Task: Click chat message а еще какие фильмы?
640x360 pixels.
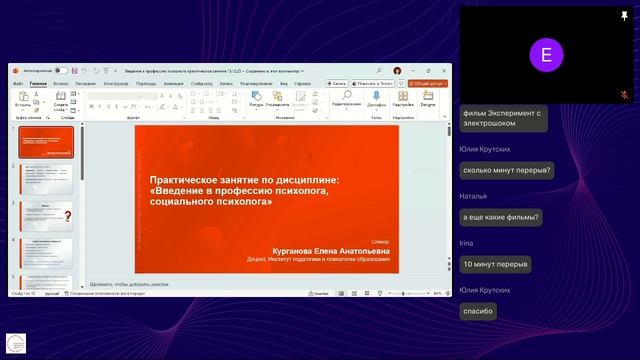Action: coord(501,217)
